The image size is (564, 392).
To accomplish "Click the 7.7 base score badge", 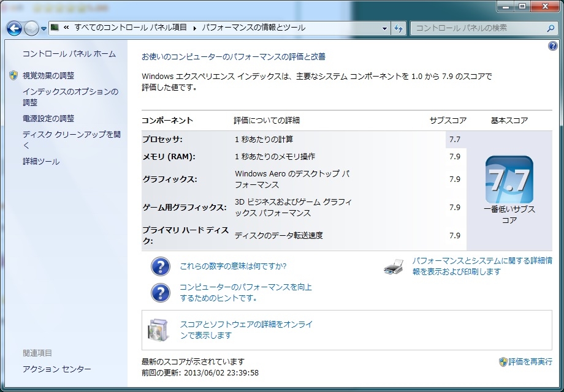I will pos(509,179).
